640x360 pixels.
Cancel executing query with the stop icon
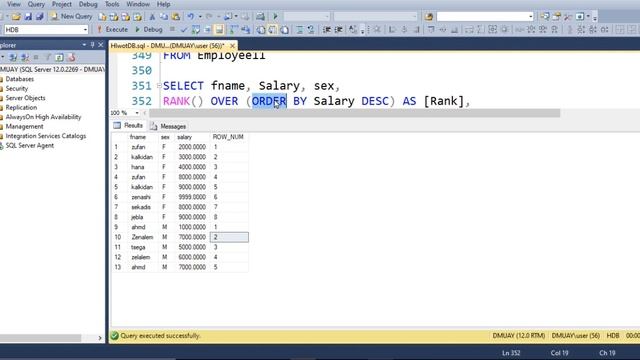[x=172, y=30]
